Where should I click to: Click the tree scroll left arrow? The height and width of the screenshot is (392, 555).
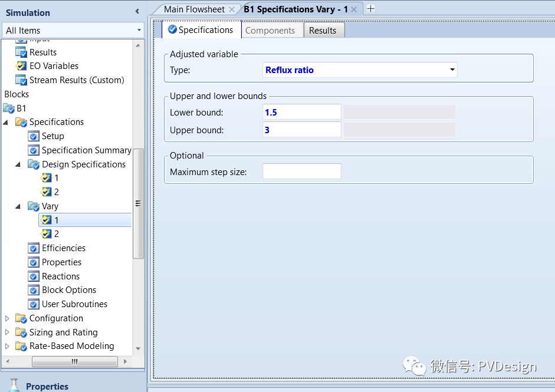8,361
